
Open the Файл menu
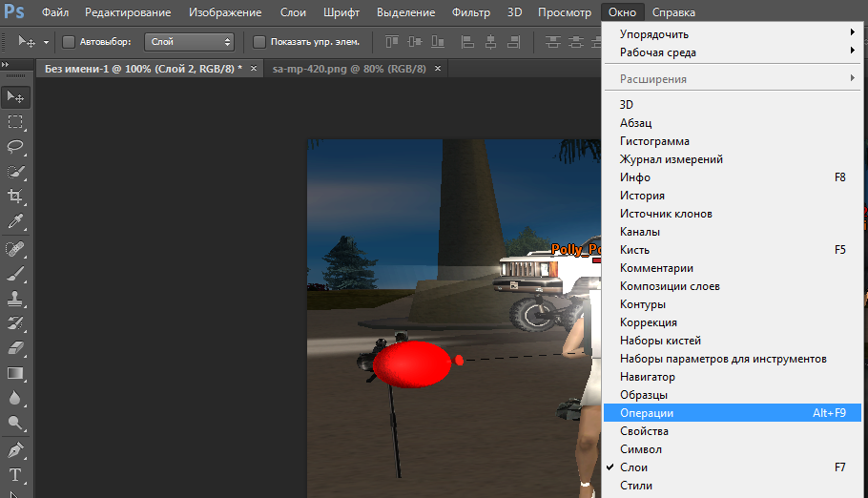coord(55,12)
